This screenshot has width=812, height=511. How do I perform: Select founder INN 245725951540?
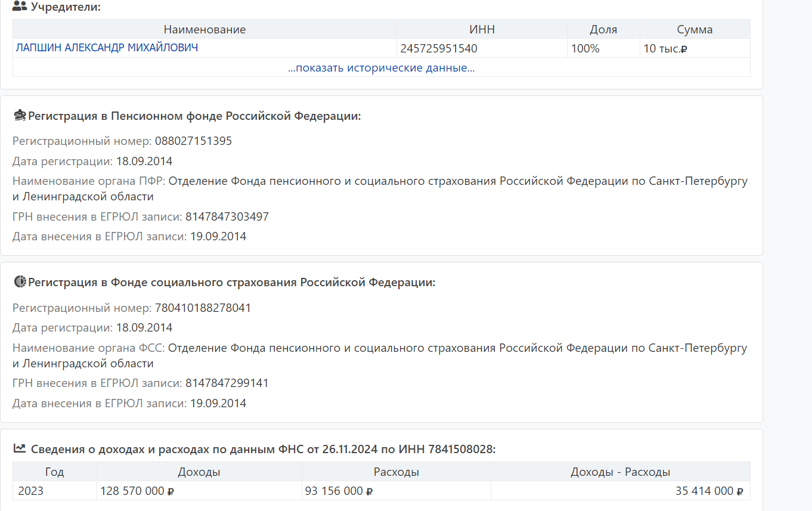coord(439,48)
